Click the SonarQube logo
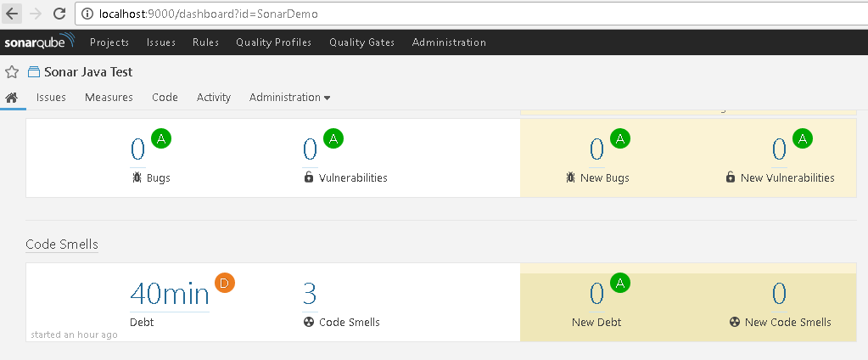This screenshot has height=360, width=868. pos(39,42)
